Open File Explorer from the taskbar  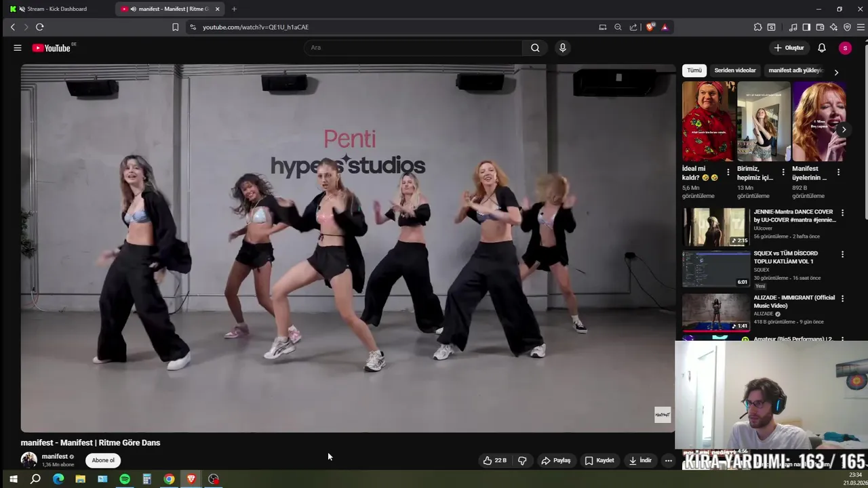point(80,479)
